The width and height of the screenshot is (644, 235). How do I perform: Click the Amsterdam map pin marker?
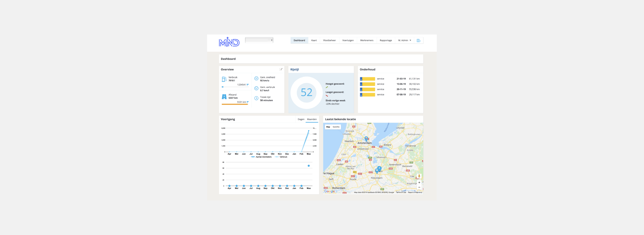click(366, 139)
